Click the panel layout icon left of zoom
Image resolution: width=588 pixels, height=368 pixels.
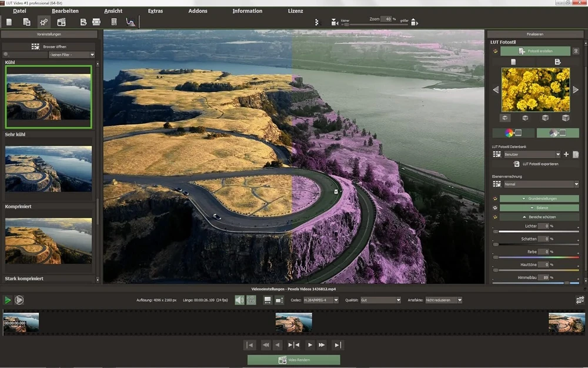318,22
